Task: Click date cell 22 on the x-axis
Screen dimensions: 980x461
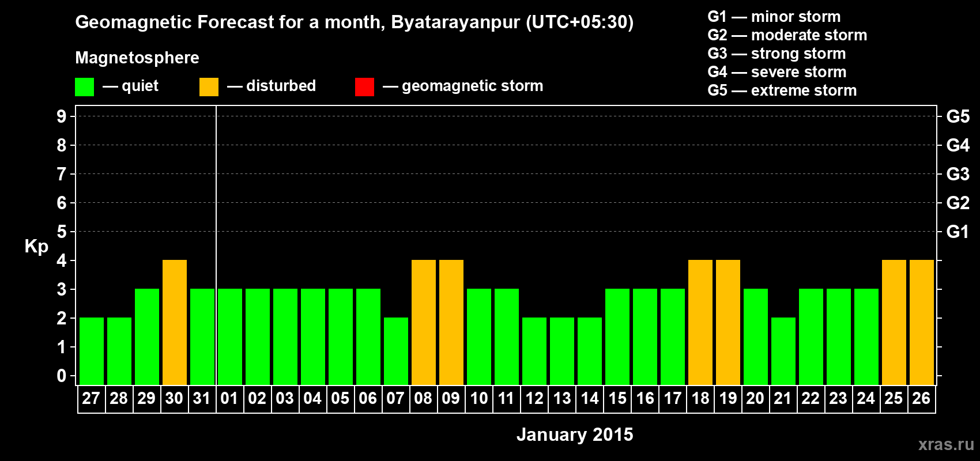Action: [811, 399]
